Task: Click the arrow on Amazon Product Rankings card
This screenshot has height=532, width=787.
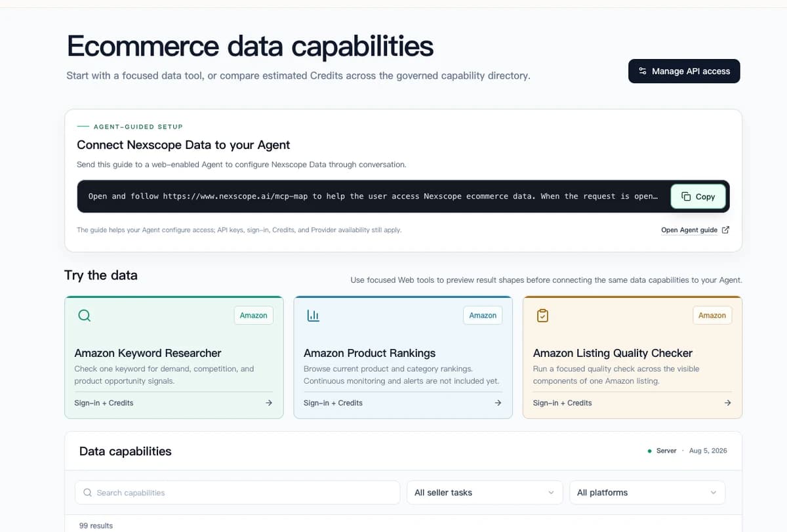Action: (498, 403)
